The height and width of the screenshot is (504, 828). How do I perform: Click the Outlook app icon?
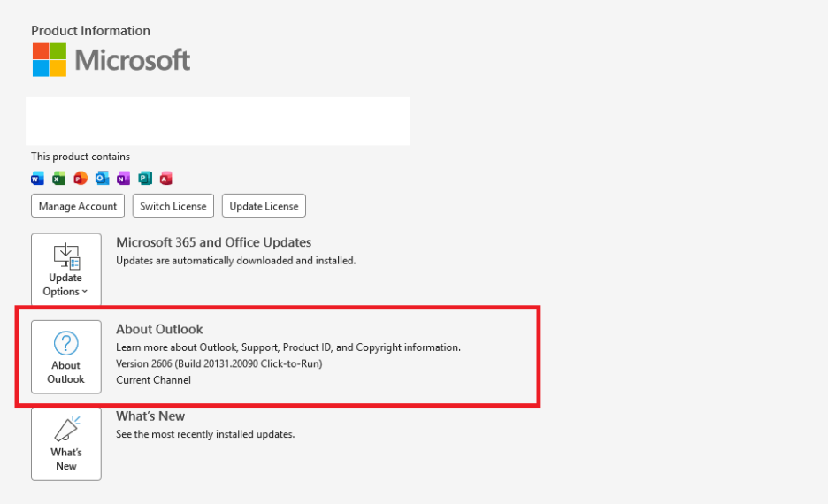point(102,179)
